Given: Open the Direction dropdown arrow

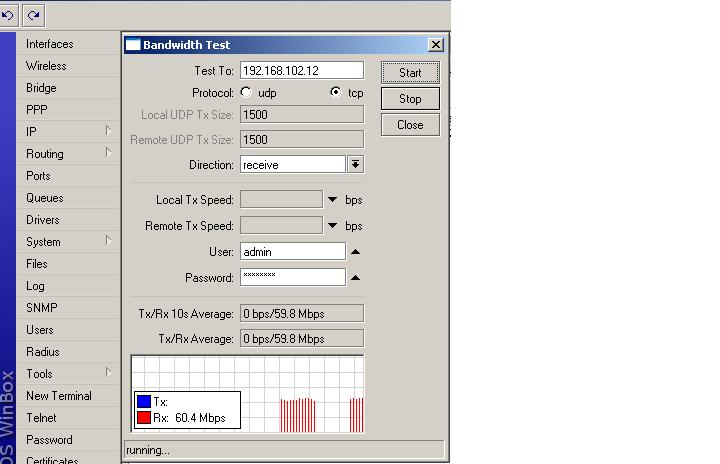Looking at the screenshot, I should click(356, 164).
